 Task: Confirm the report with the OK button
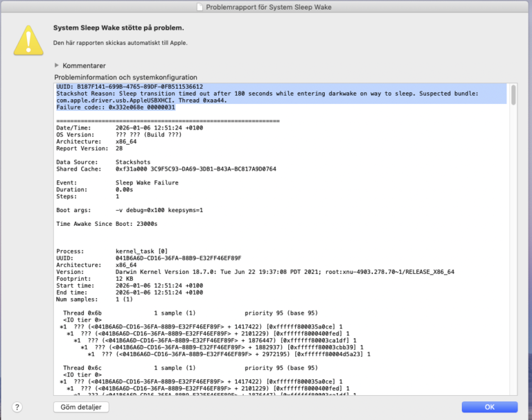(x=489, y=407)
